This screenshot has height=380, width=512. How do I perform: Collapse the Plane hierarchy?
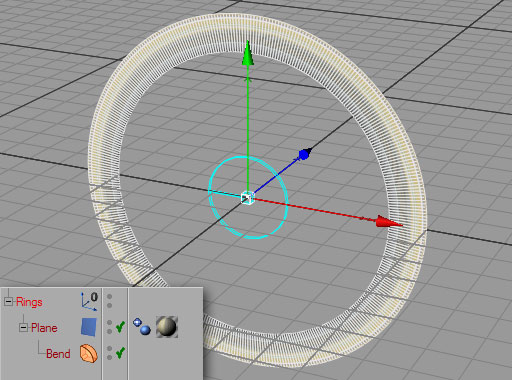coord(23,328)
